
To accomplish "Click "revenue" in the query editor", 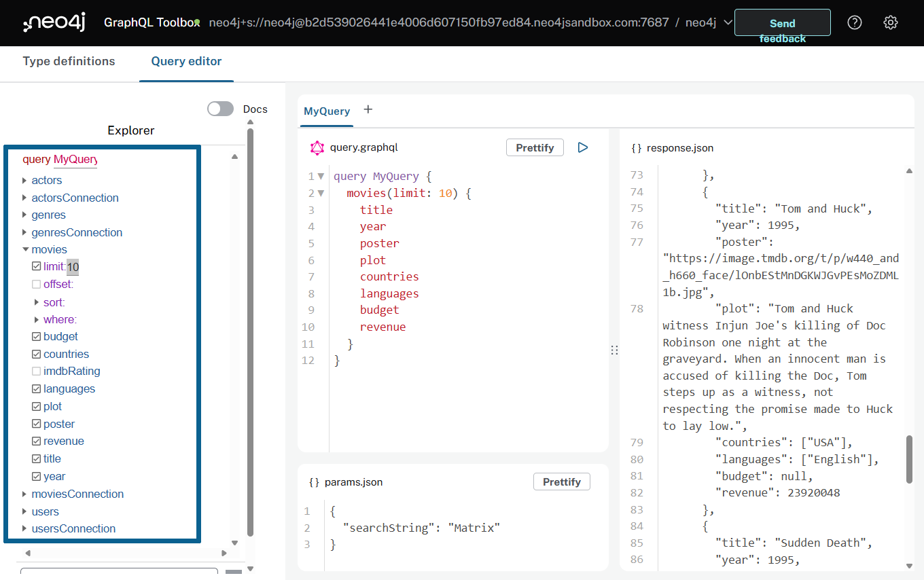I will pos(383,327).
